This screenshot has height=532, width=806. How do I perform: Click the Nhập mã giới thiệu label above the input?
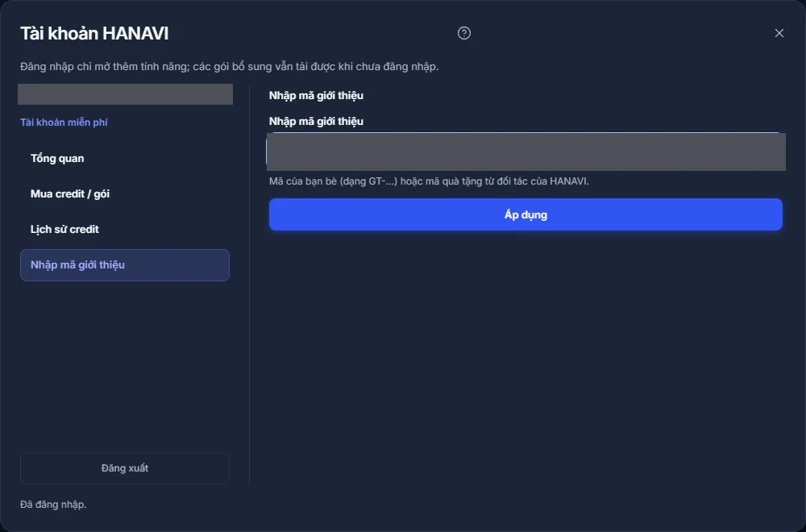316,121
